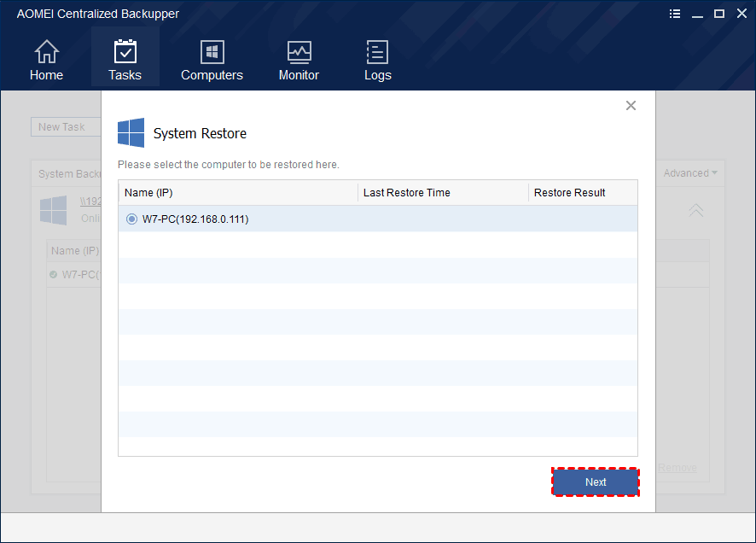Minimize the AOMEI Centralized Backupper window
Viewport: 756px width, 543px height.
tap(697, 14)
